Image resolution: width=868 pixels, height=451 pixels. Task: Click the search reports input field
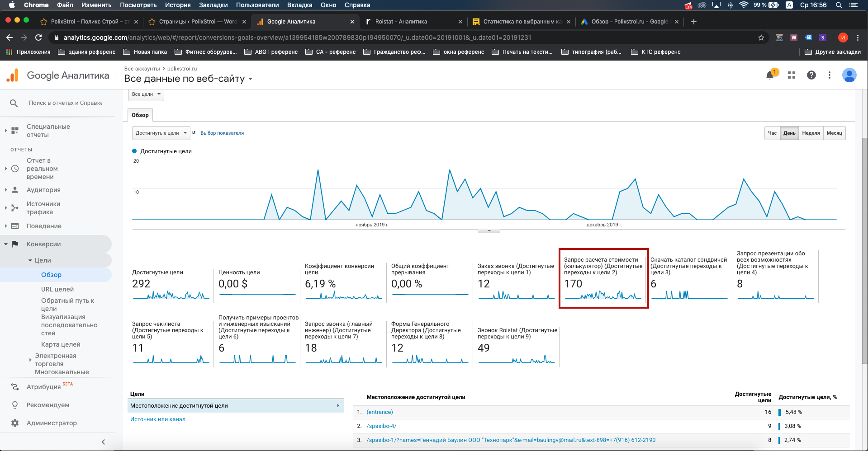point(66,103)
